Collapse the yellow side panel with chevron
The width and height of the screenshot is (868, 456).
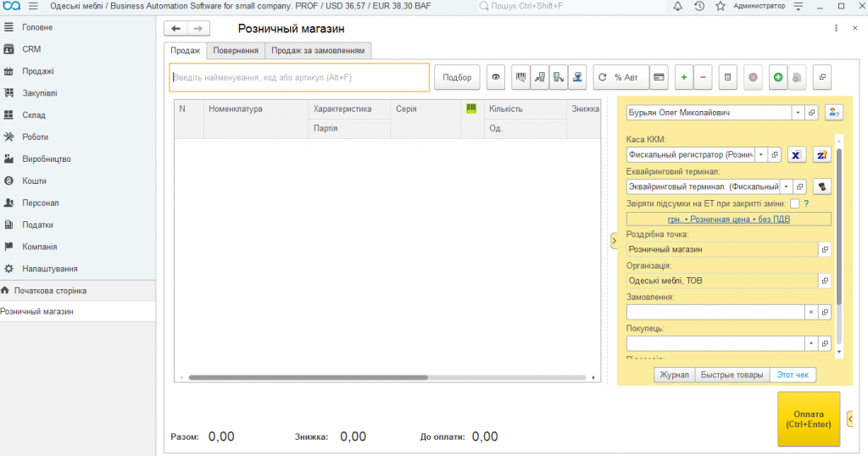614,241
